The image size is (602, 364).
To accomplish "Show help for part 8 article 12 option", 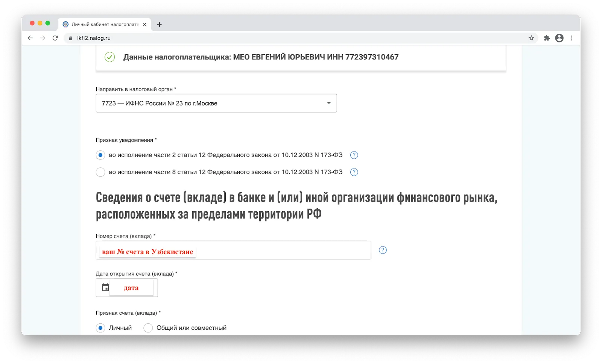I will (x=354, y=172).
